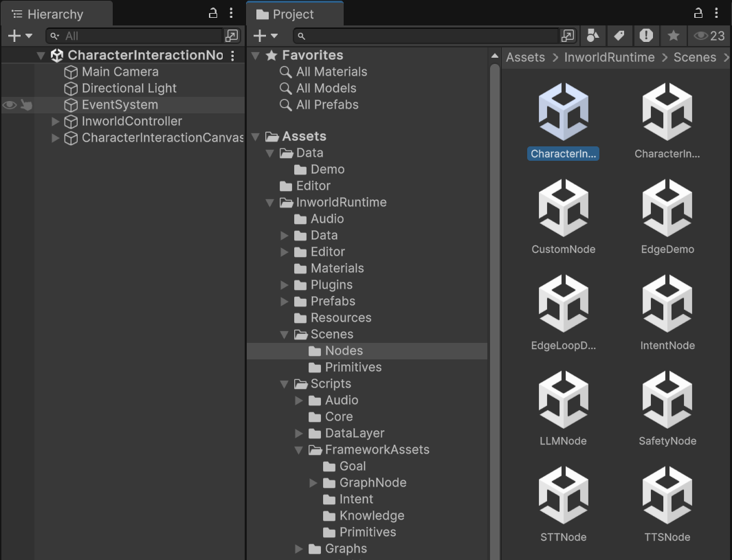
Task: Select All Materials in Favorites
Action: click(331, 72)
